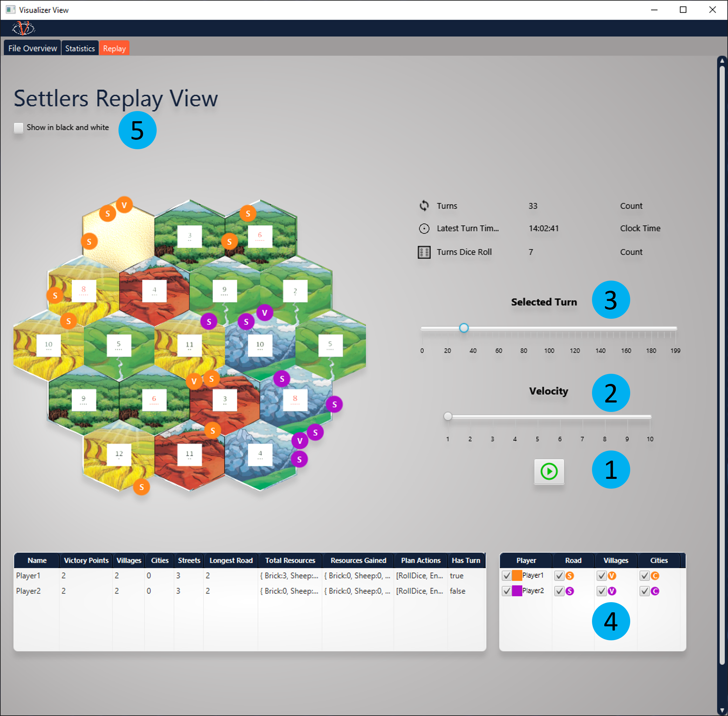Sort table by Has Turn column
Screen dimensions: 728x716
coord(466,560)
